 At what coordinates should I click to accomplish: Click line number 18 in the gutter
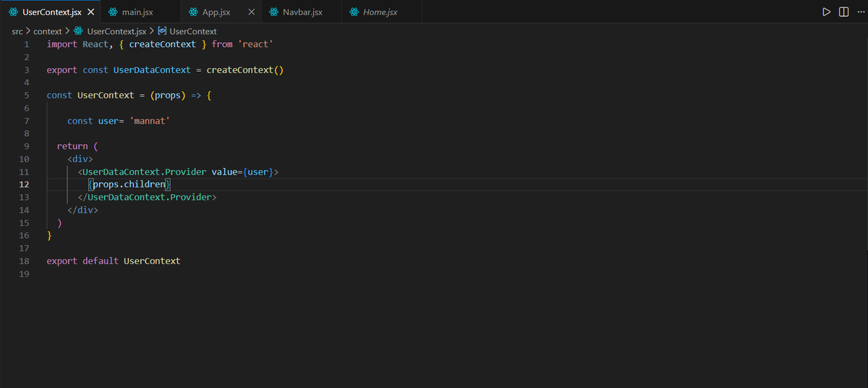click(24, 261)
